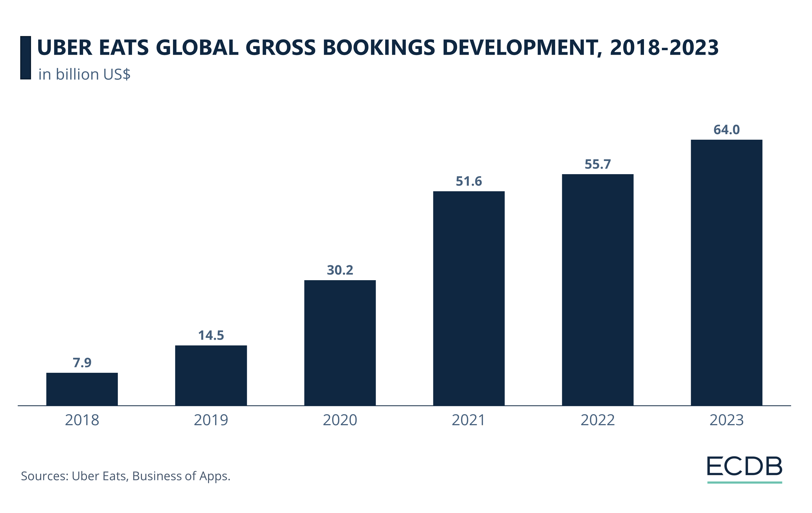Click the 2019 bar
Image resolution: width=812 pixels, height=513 pixels.
tap(211, 375)
